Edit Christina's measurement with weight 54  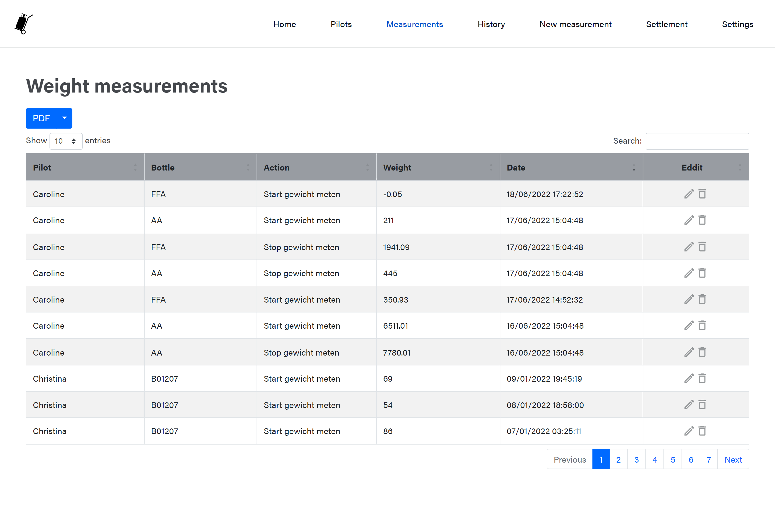[x=689, y=405]
